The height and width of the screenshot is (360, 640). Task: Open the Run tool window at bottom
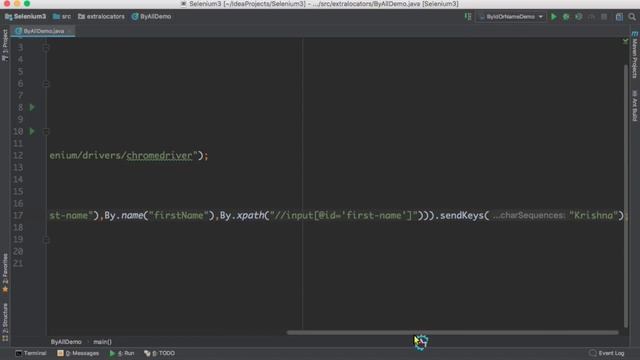(x=122, y=353)
